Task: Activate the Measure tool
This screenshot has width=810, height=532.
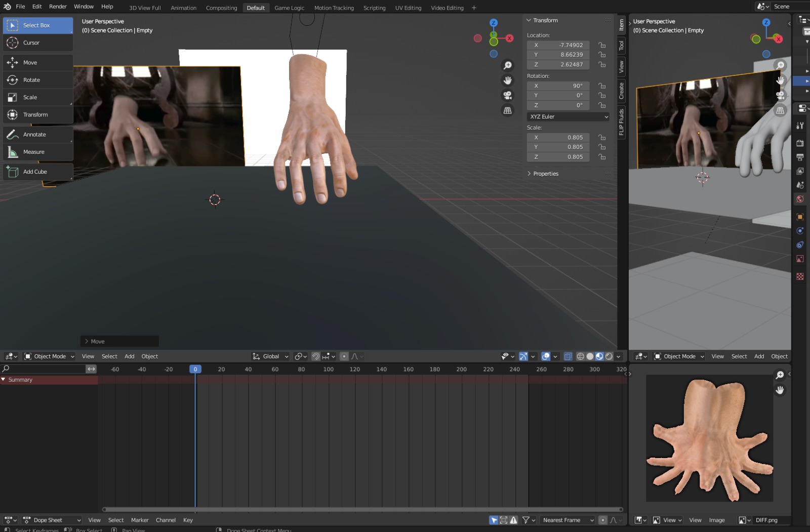Action: (33, 152)
